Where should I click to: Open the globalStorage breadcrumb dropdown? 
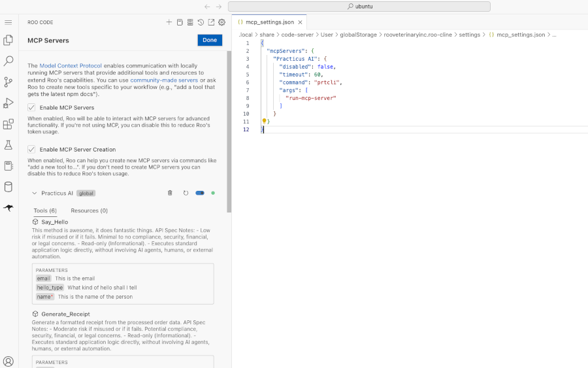tap(358, 35)
